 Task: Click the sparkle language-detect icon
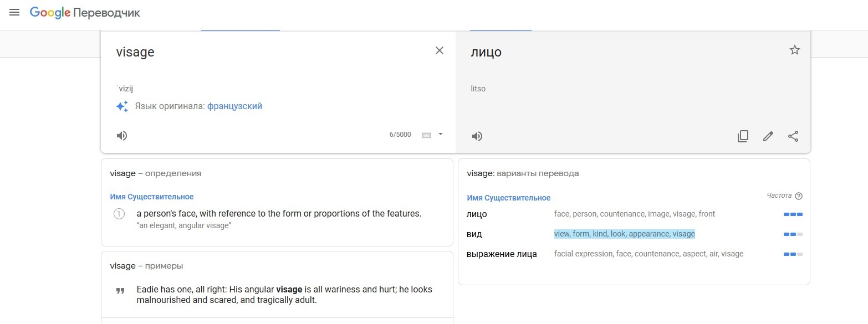click(122, 106)
